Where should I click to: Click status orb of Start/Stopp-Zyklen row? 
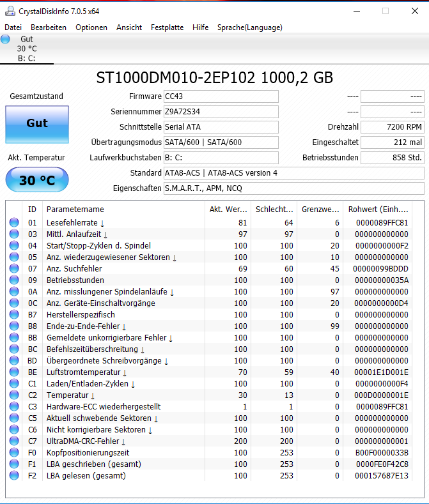14,245
